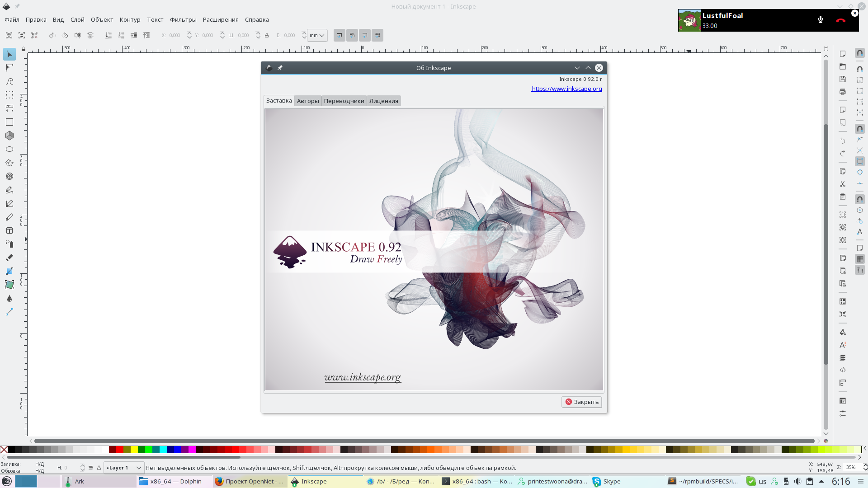Click the X coordinate stepper arrows
Screen dimensions: 868x488
pos(189,35)
